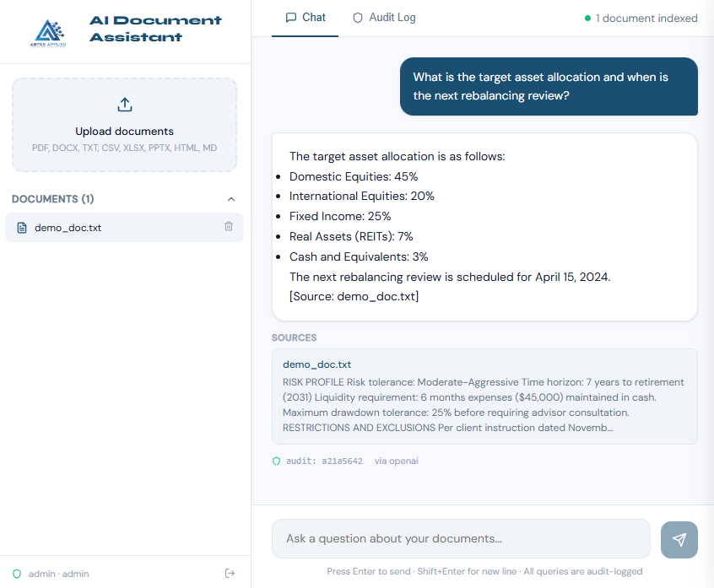This screenshot has width=714, height=588.
Task: Click The target asset allocation intro line
Action: tap(397, 157)
